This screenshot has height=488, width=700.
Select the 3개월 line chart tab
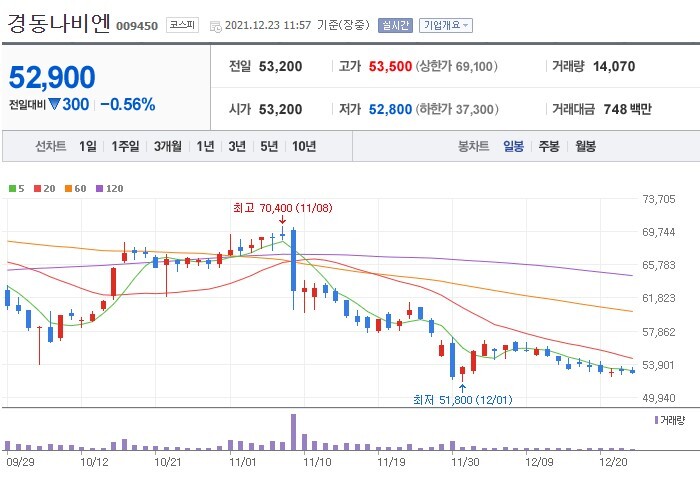pyautogui.click(x=168, y=146)
